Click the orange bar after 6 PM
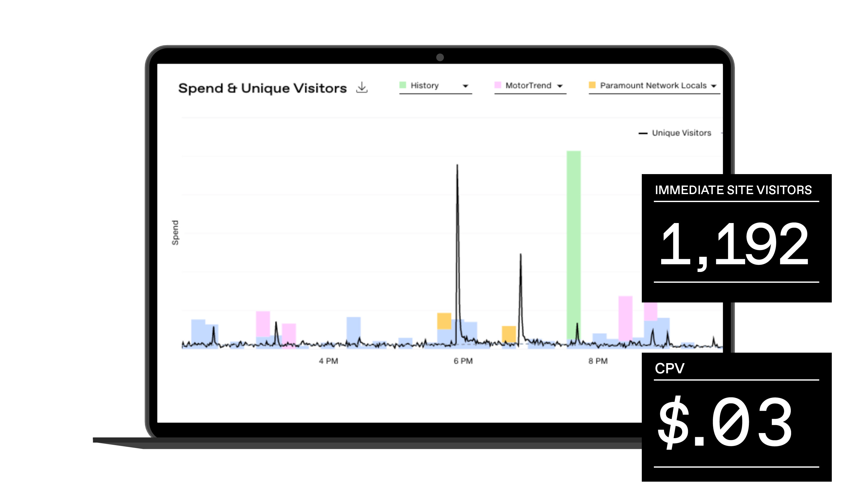Image resolution: width=868 pixels, height=488 pixels. 508,334
